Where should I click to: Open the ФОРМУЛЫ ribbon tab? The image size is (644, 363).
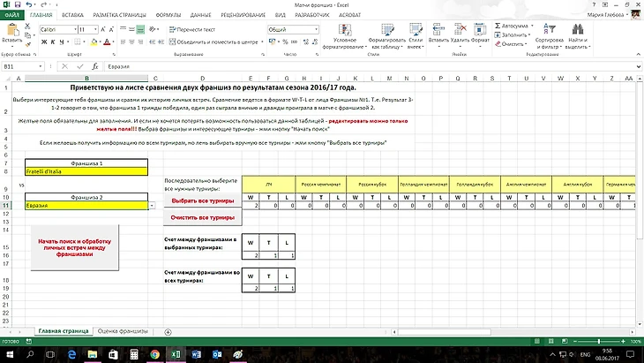(x=167, y=16)
